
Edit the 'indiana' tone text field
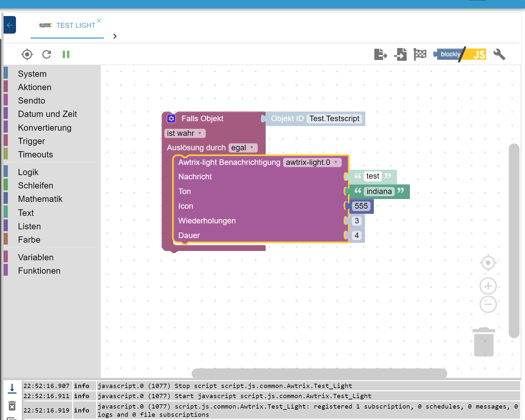tap(379, 191)
